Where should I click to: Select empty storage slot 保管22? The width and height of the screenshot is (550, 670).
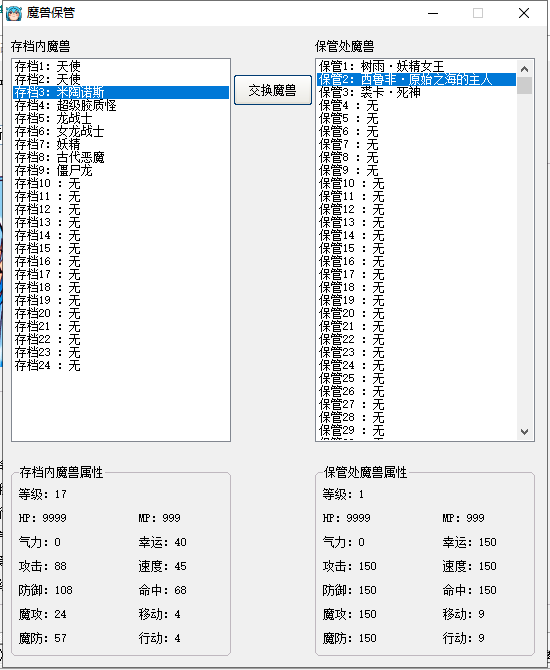pyautogui.click(x=416, y=340)
